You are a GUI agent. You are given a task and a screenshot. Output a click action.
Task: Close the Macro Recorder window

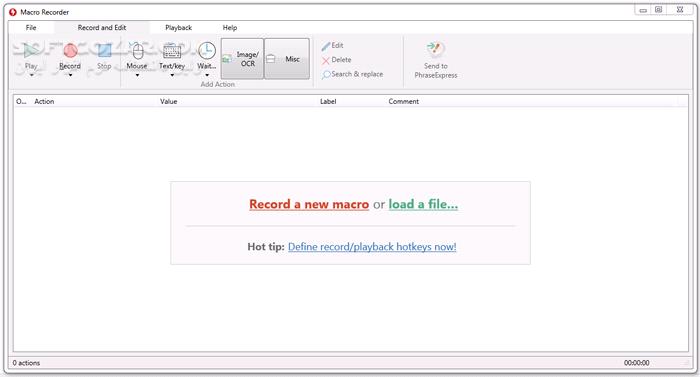click(x=680, y=10)
